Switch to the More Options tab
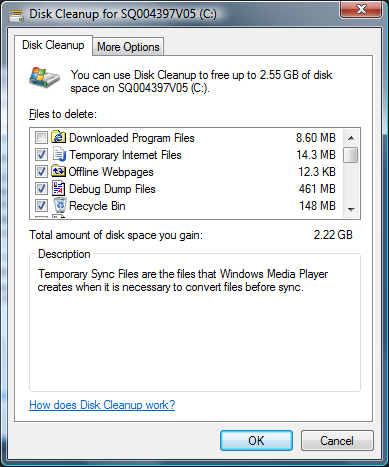This screenshot has height=467, width=389. [x=128, y=47]
